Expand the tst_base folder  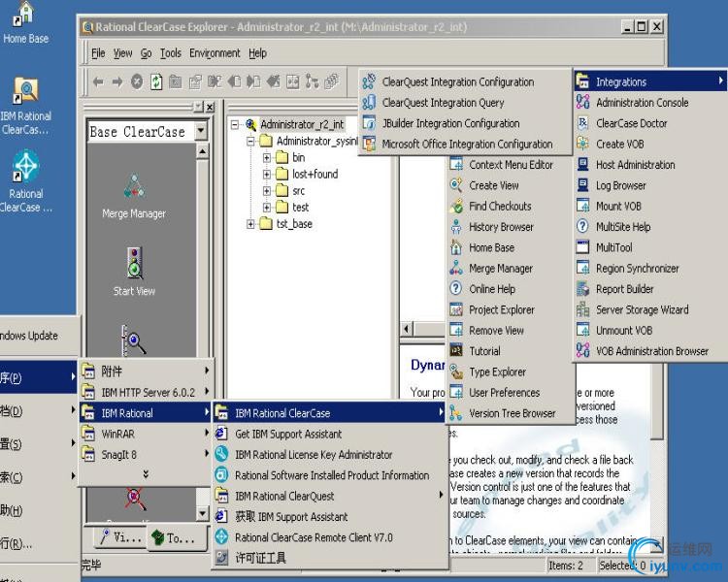[250, 224]
